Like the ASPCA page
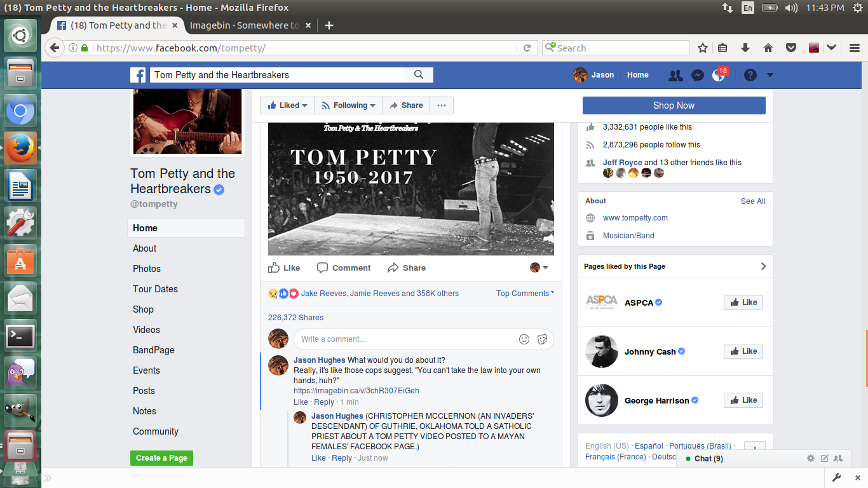This screenshot has width=868, height=488. pos(743,302)
